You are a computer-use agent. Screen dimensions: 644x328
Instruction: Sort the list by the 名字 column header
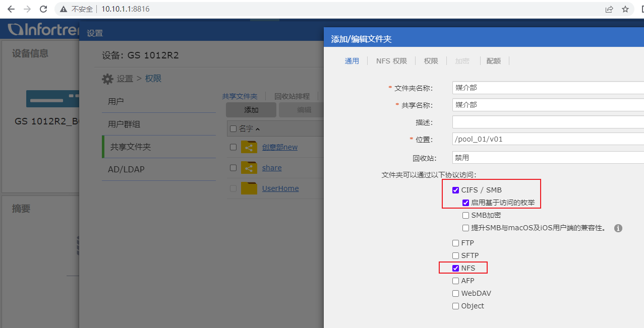tap(246, 129)
